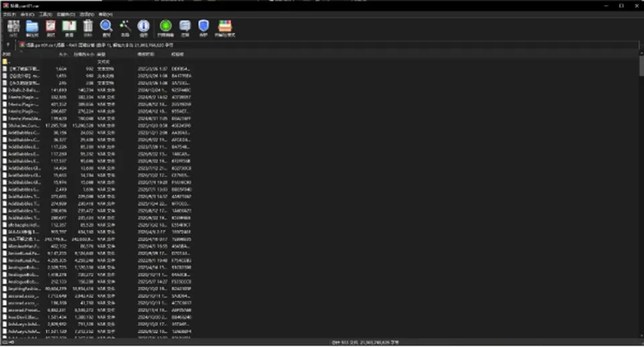The width and height of the screenshot is (644, 347).
Task: Launch the Wizard (向导) wand icon
Action: pos(125,27)
